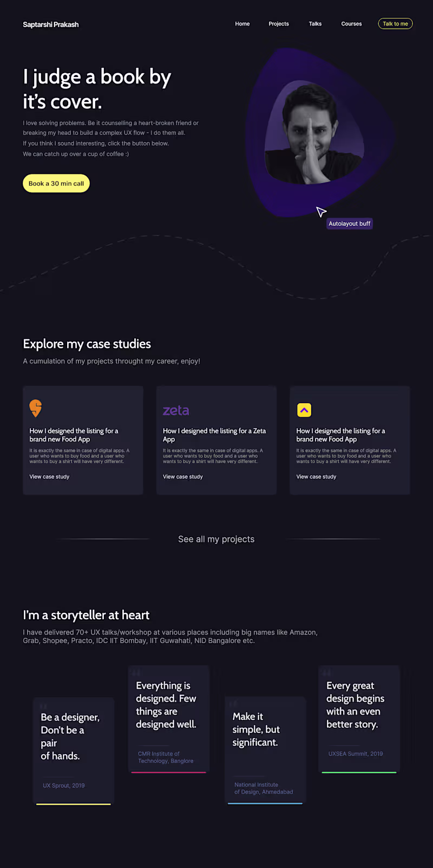Click the white cursor arrow icon

pos(321,211)
